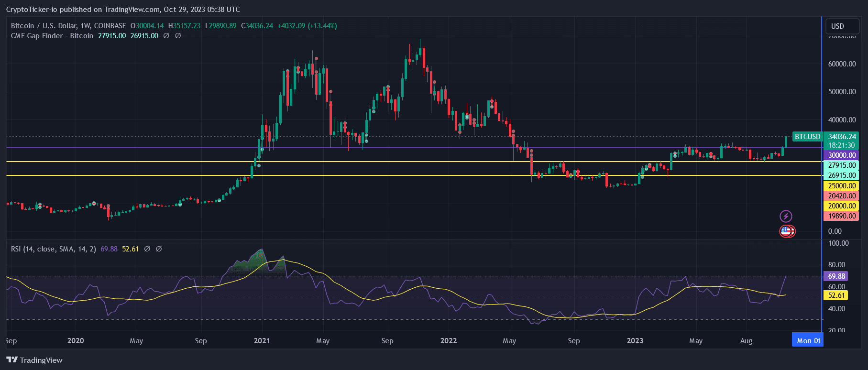
Task: Click the 2022 label on the time axis
Action: 448,341
